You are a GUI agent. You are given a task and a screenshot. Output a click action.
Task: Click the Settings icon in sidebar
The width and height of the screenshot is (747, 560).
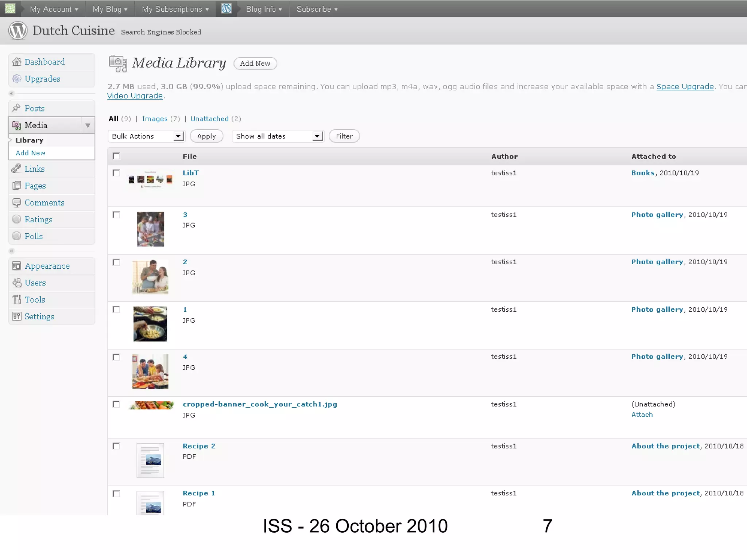point(16,316)
